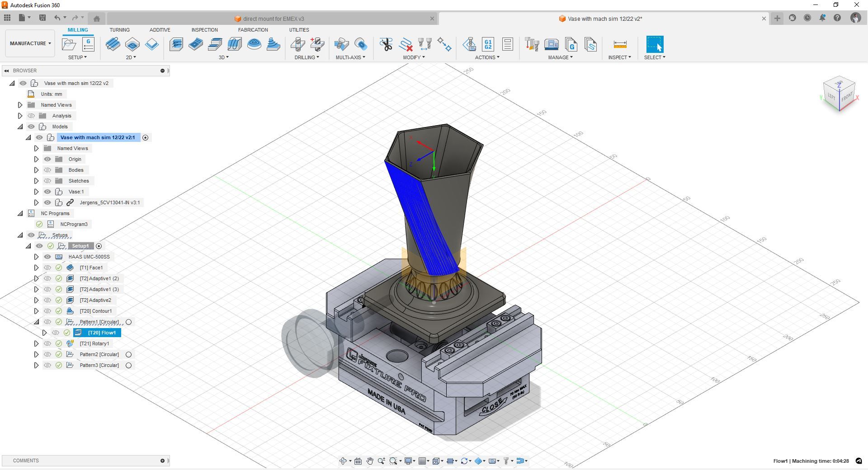This screenshot has width=868, height=470.
Task: Toggle the Pattern2 [Circular] radio circle
Action: click(129, 354)
